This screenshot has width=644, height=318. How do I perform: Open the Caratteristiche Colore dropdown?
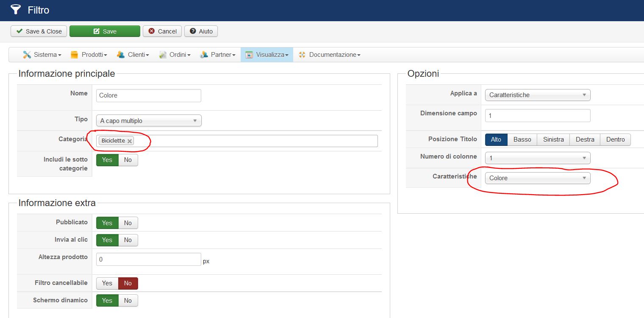[x=538, y=178]
